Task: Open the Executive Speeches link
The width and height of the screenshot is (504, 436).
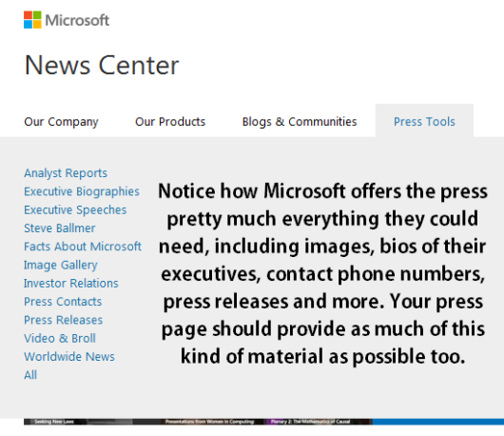Action: coord(75,209)
